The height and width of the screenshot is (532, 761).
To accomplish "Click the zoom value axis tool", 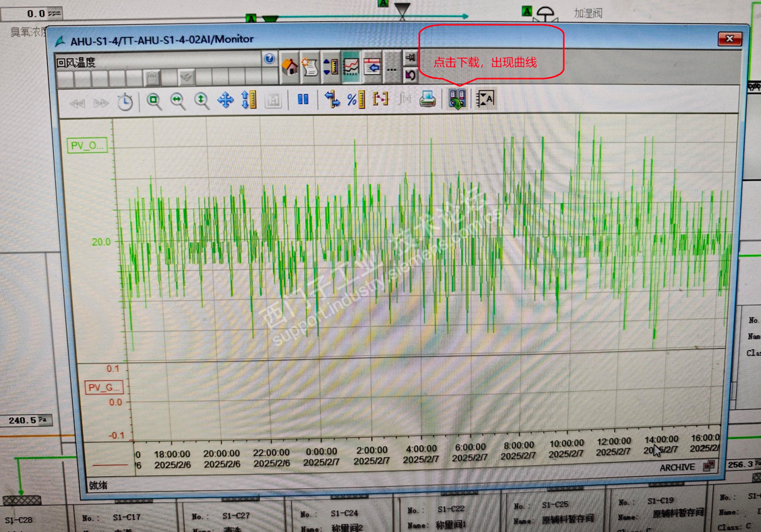I will (202, 101).
